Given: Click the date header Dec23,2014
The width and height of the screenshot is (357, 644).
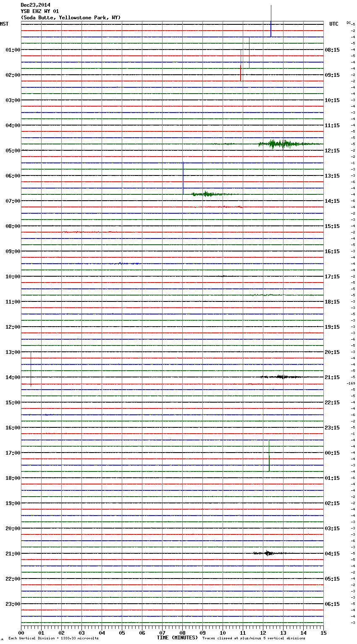Looking at the screenshot, I should coord(36,5).
